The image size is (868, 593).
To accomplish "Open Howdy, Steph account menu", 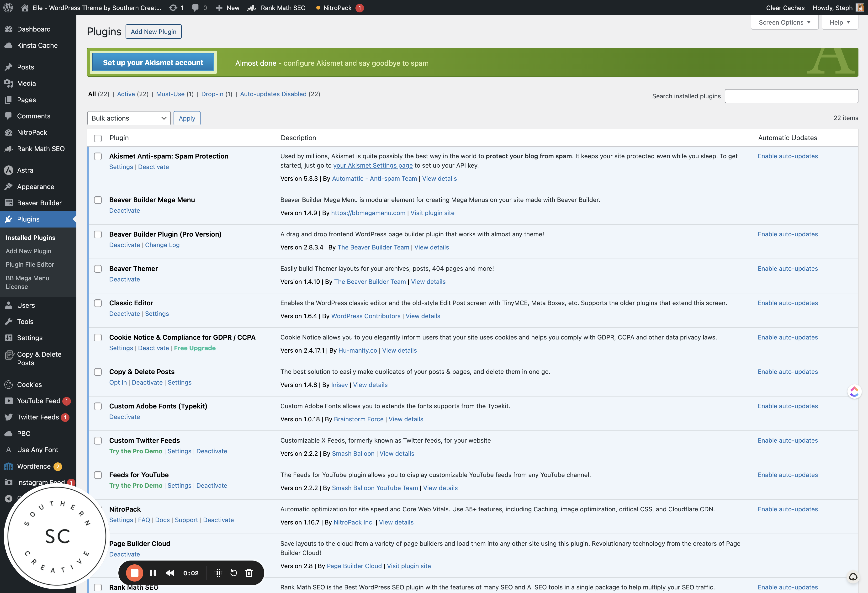I will click(838, 7).
